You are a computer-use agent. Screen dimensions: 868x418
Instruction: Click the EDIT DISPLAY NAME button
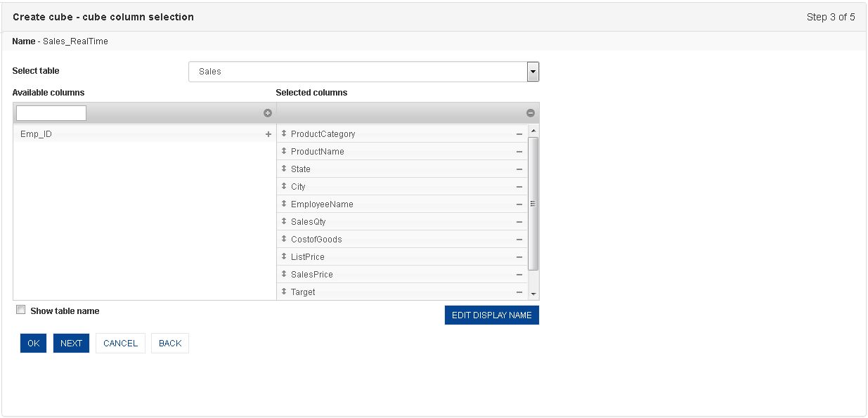(492, 315)
